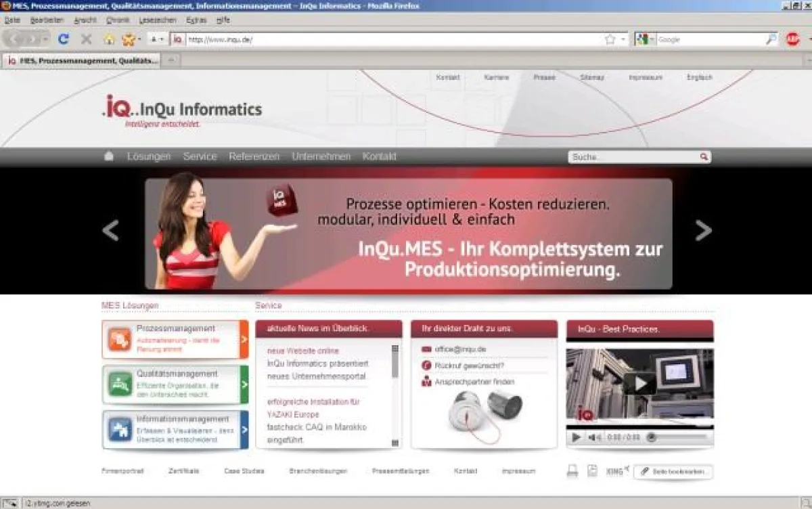Show previous banner slide with left arrow
Viewport: 812px width, 509px height.
tap(110, 230)
